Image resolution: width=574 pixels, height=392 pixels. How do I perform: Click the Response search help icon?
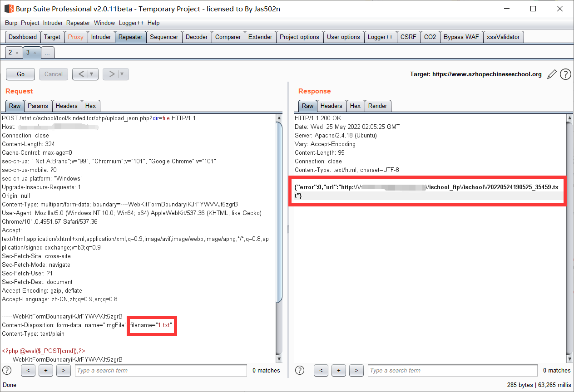pos(300,370)
